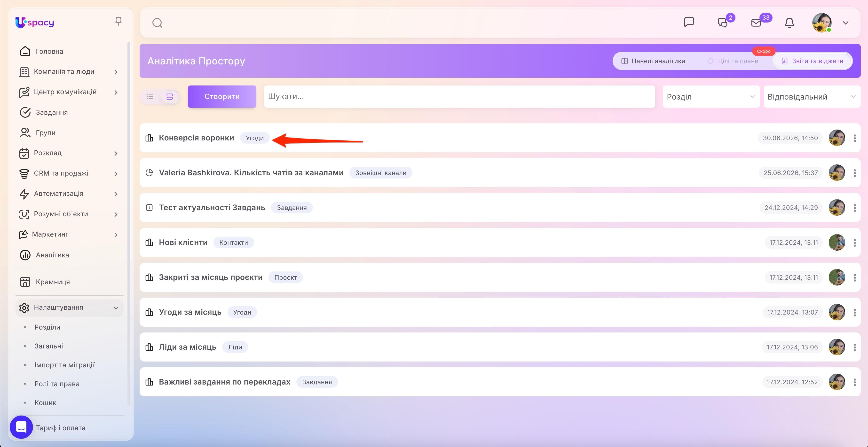The image size is (868, 447).
Task: Click counter icon of Тест актуальності Завдань
Action: 149,207
